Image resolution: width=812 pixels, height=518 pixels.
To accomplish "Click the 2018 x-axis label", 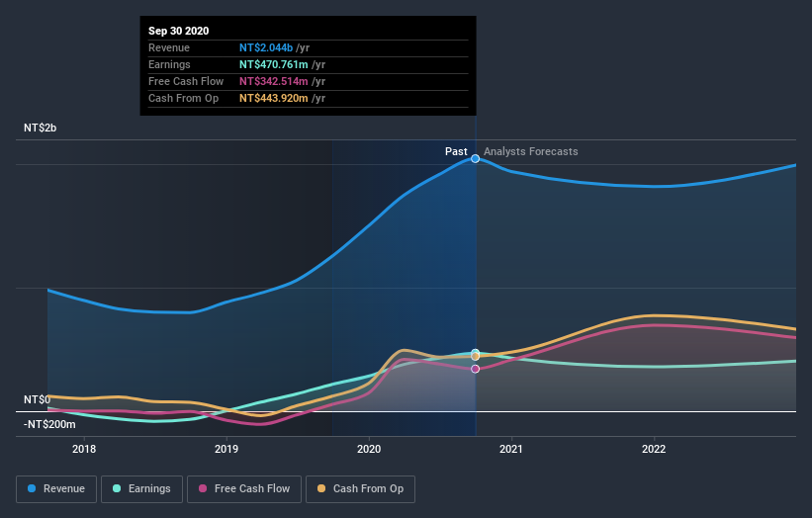I will click(x=84, y=449).
